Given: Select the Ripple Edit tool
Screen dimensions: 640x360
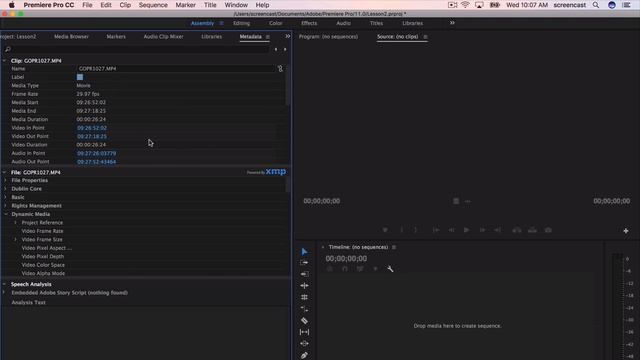Looking at the screenshot, I should (304, 286).
